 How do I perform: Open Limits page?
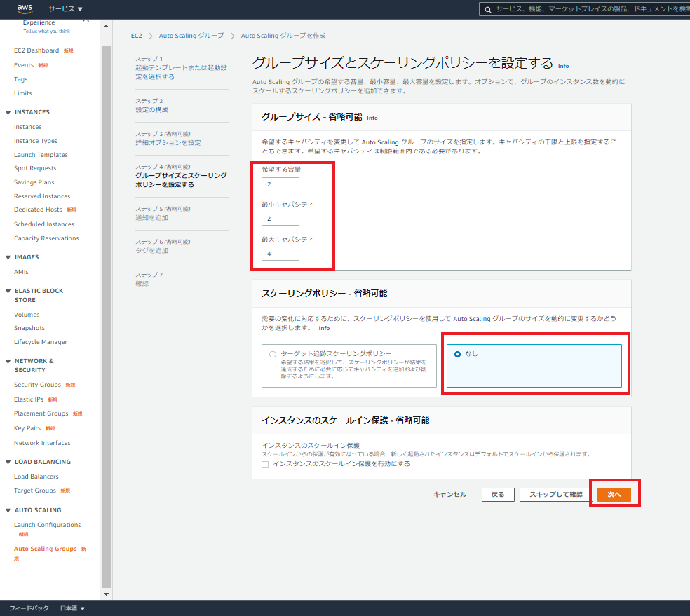pyautogui.click(x=23, y=93)
